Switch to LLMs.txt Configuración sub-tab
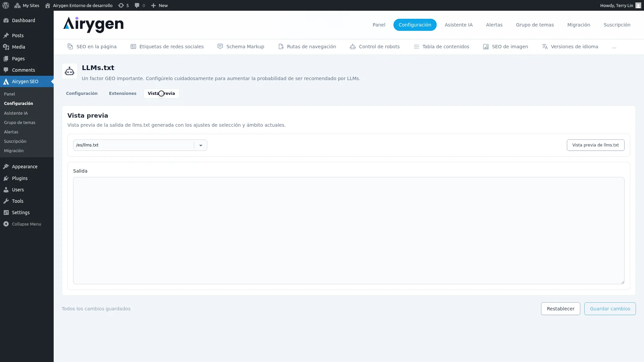This screenshot has height=362, width=644. 82,94
